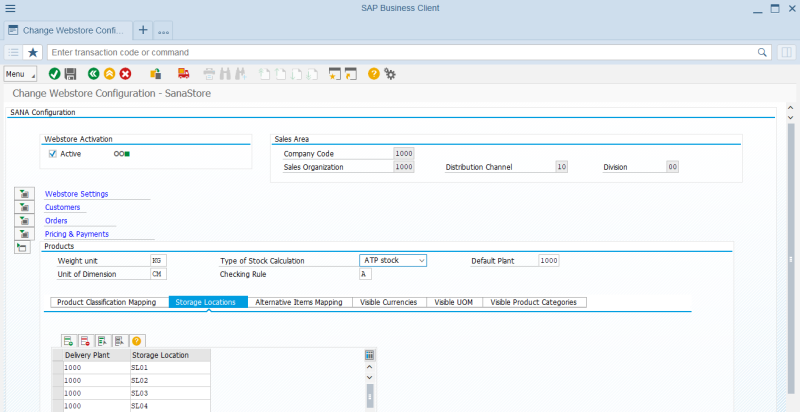Click the main page scroll up arrow
This screenshot has height=412, width=800.
791,108
